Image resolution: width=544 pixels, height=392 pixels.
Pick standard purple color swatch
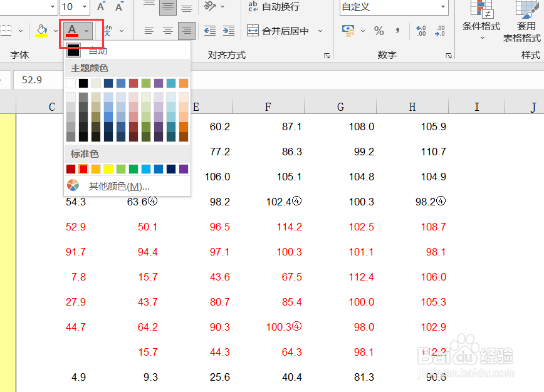(184, 169)
